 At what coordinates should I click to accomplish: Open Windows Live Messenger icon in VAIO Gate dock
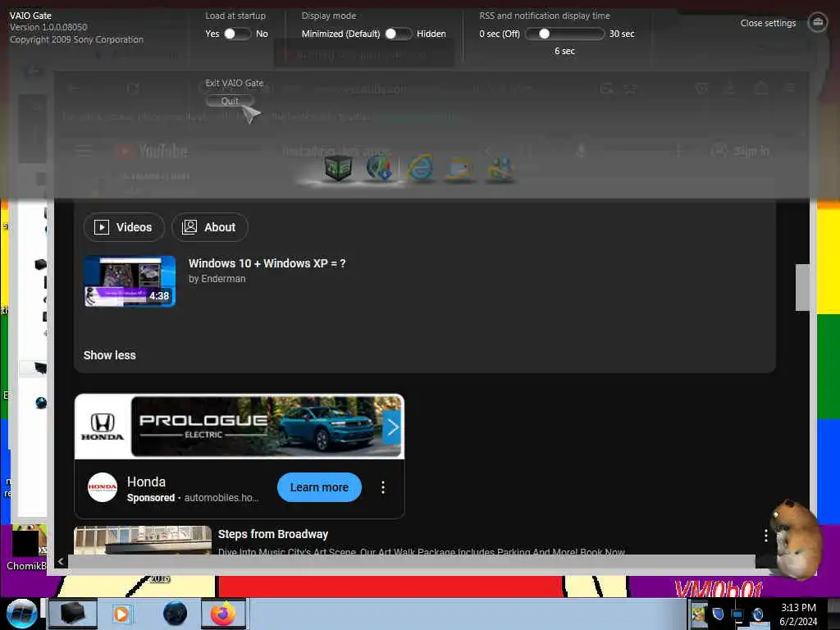click(x=500, y=168)
